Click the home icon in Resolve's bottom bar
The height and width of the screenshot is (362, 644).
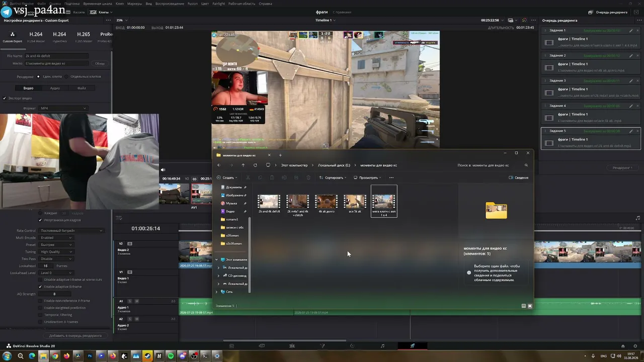pyautogui.click(x=623, y=346)
